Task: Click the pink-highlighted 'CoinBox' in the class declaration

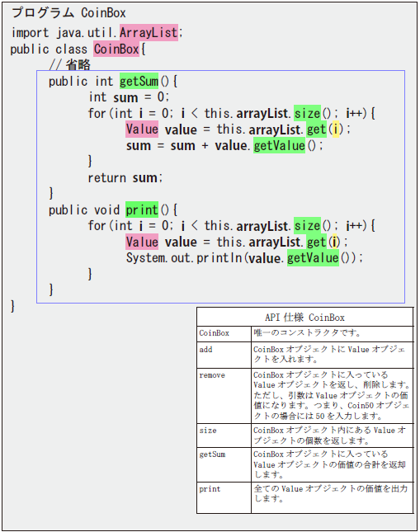Action: click(x=116, y=49)
